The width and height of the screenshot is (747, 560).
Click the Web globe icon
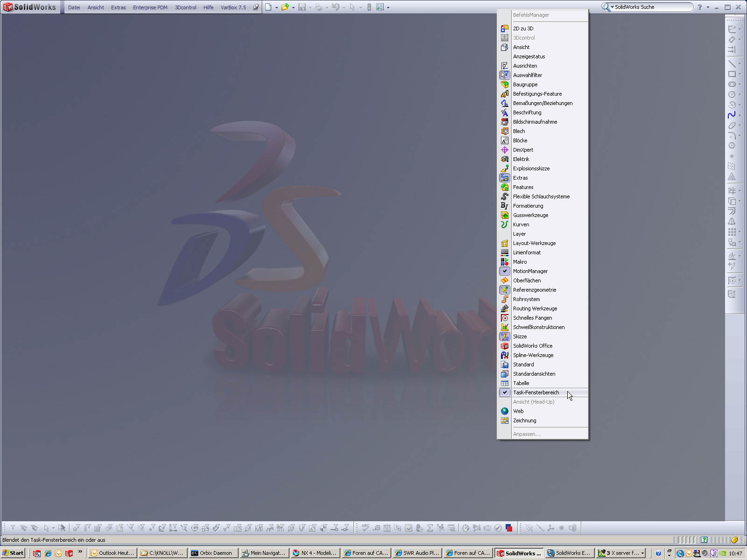click(505, 411)
